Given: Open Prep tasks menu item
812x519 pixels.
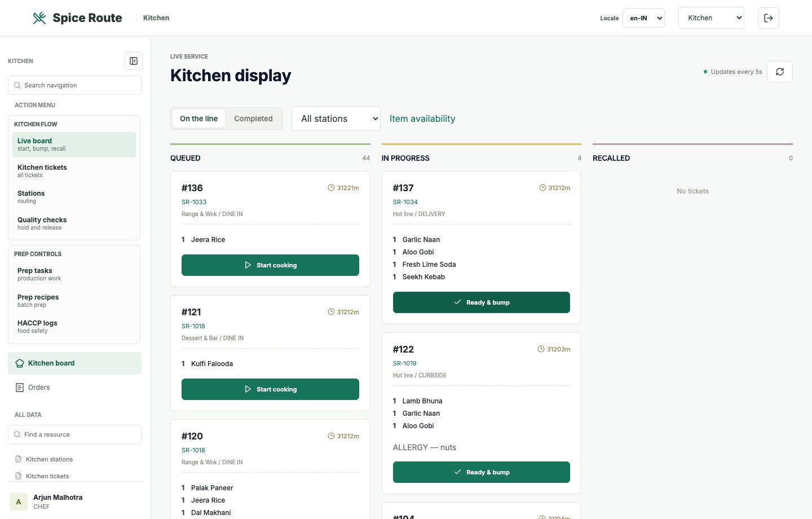Looking at the screenshot, I should (x=74, y=274).
